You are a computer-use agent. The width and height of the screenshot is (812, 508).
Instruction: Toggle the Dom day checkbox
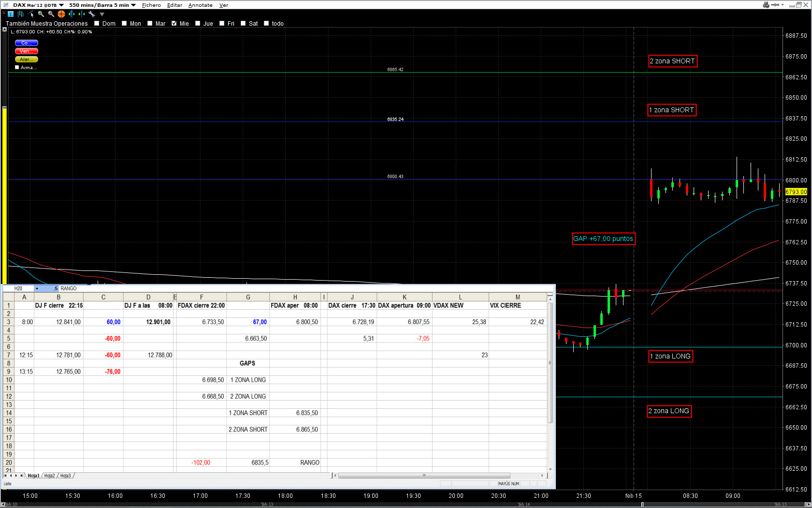click(97, 23)
